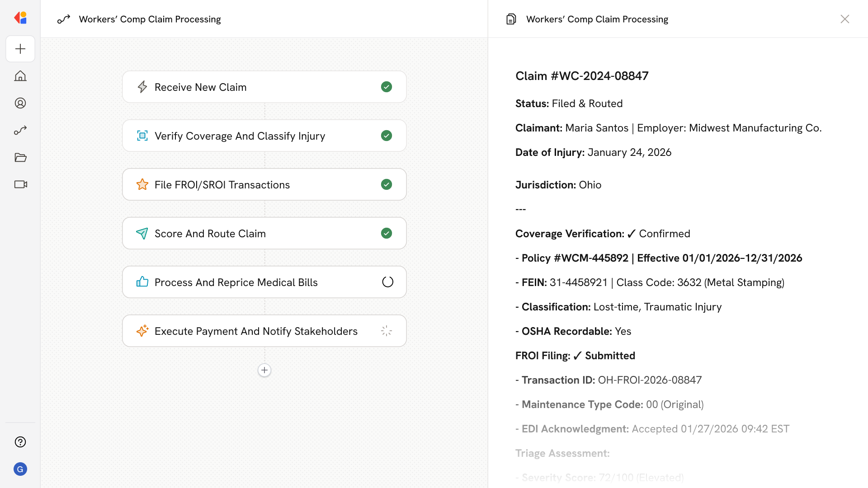Open the help question mark icon
Screen dimensions: 868x488
point(20,442)
